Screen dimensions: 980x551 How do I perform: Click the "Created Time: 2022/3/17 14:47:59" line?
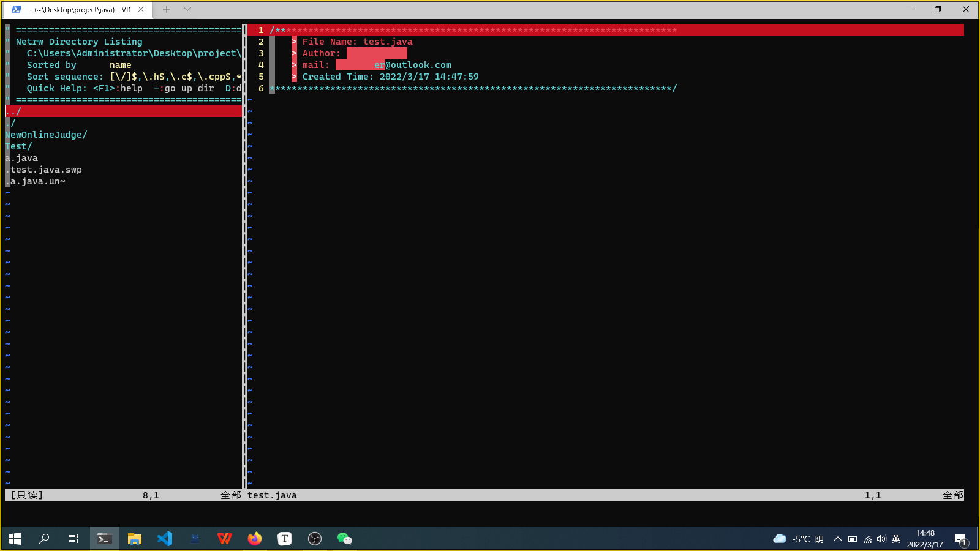click(390, 77)
